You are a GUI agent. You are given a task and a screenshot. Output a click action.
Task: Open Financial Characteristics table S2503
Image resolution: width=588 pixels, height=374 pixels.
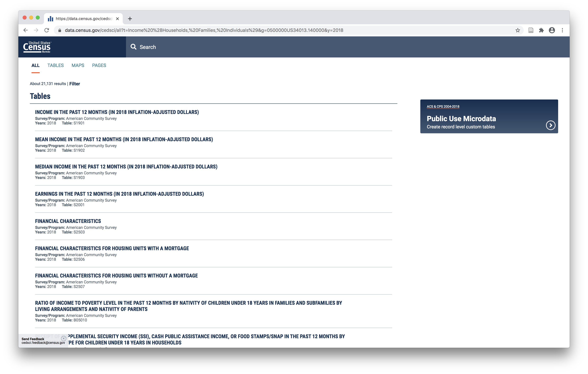tap(68, 221)
